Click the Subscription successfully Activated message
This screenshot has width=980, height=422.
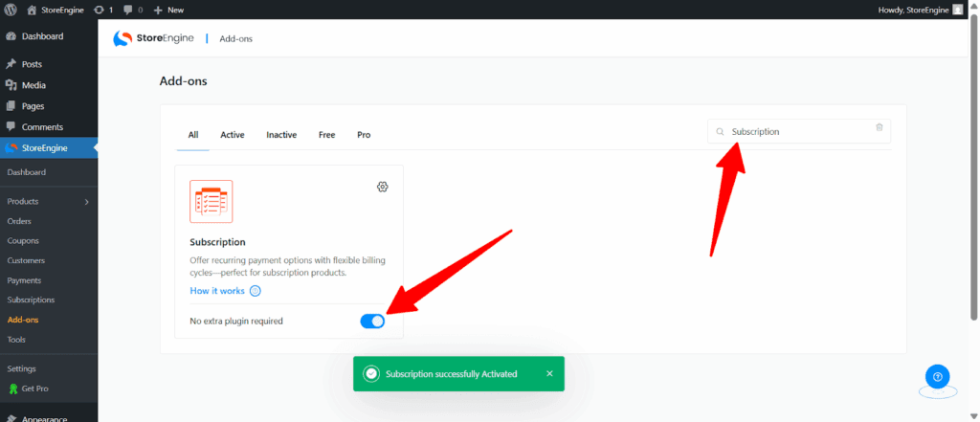click(452, 374)
